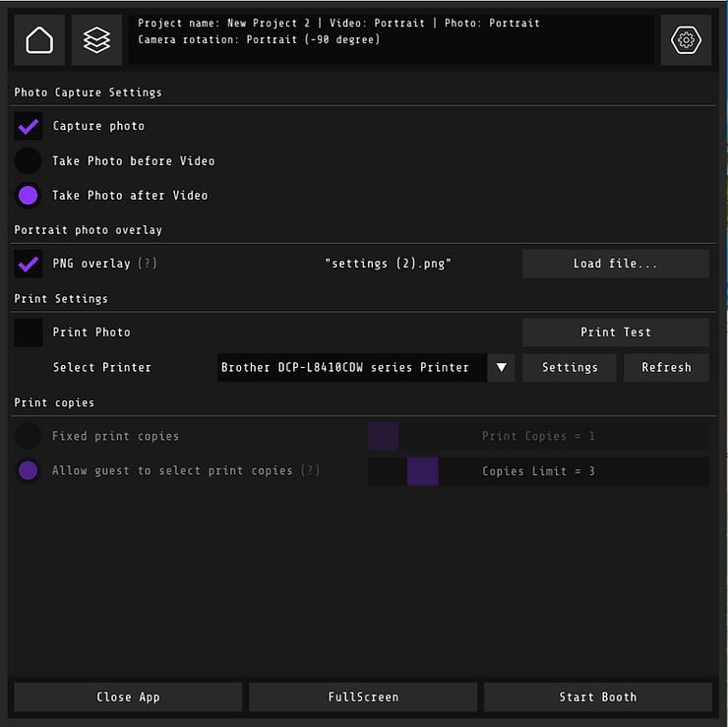Choose Fixed print copies radio button
The height and width of the screenshot is (727, 728).
29,436
